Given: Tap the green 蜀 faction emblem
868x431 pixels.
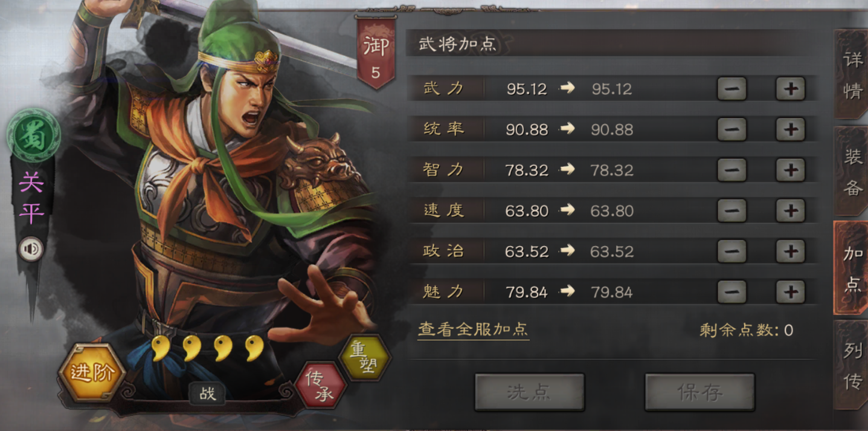Looking at the screenshot, I should coord(33,137).
